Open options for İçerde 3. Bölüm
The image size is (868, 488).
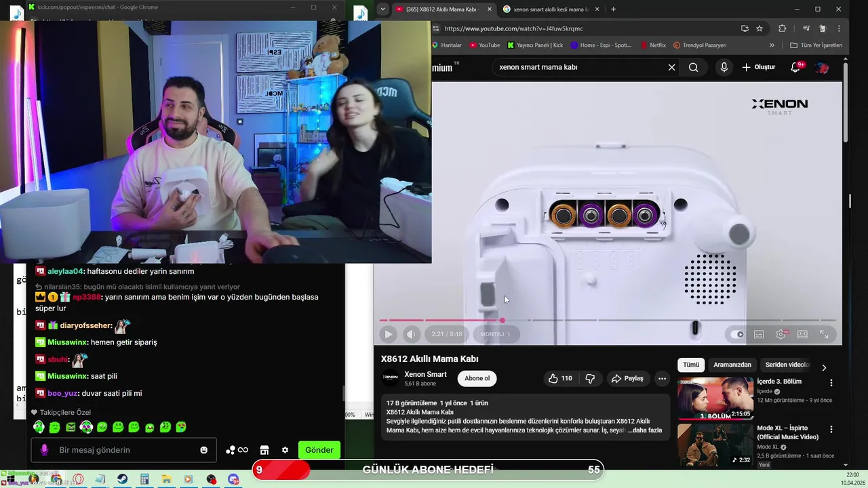click(x=831, y=382)
